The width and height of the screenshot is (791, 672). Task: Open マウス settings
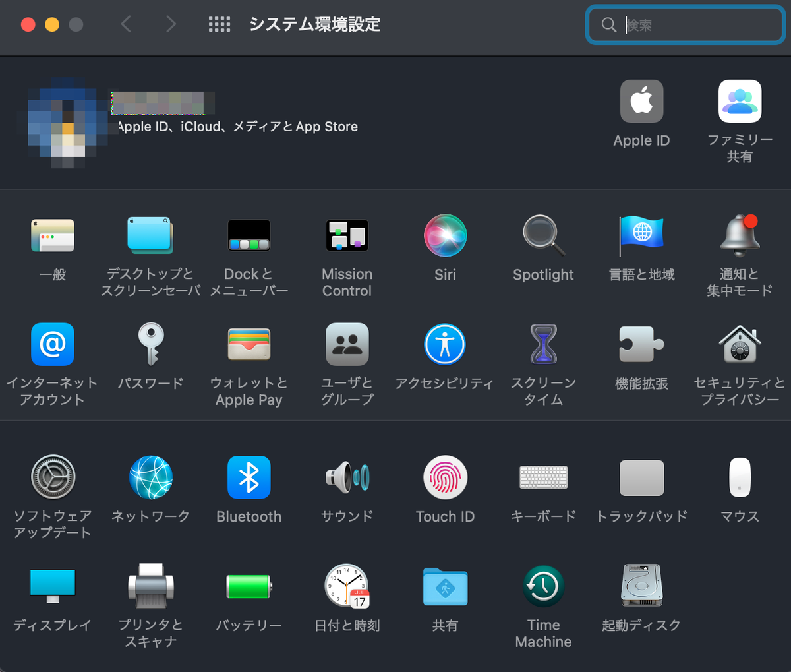click(740, 477)
